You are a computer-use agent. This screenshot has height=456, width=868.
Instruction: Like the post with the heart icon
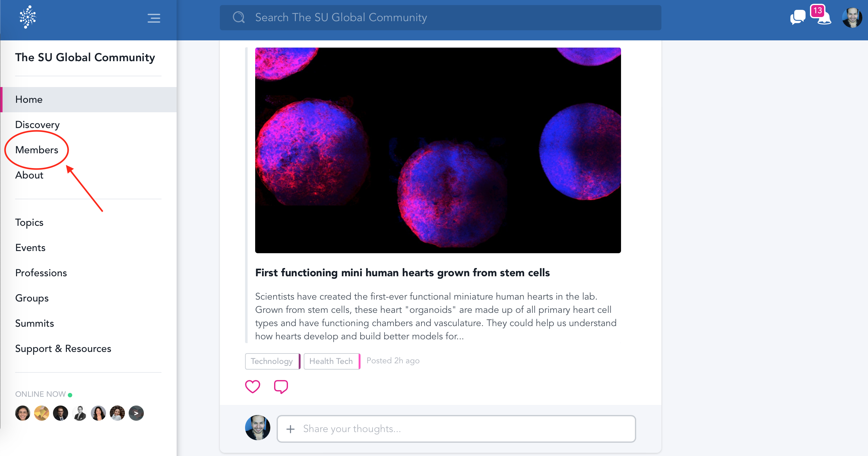pos(252,386)
